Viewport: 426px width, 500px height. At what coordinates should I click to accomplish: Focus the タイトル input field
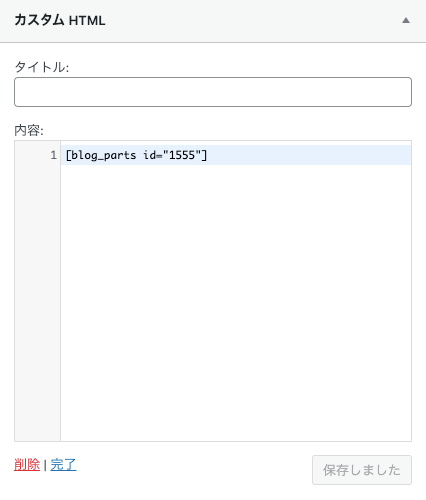tap(213, 92)
